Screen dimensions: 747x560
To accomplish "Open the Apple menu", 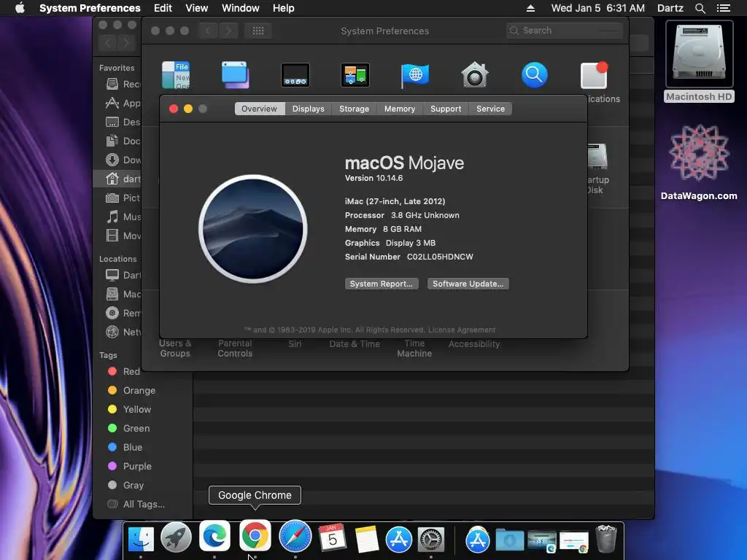I will pos(20,8).
